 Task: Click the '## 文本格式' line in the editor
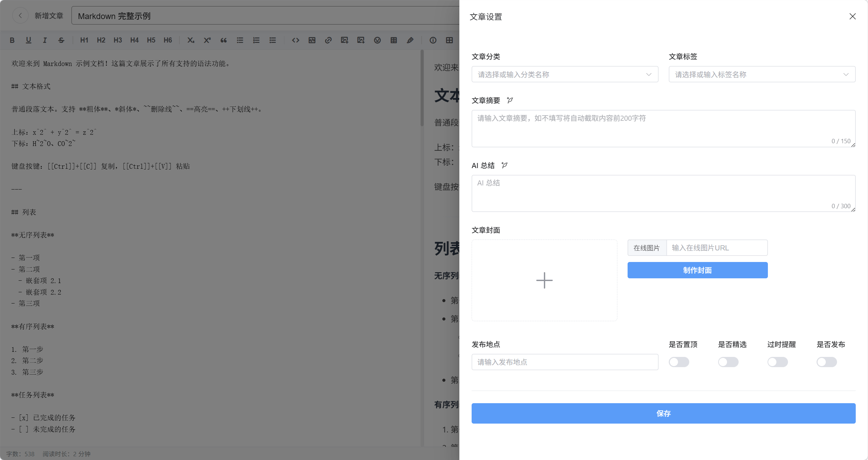[x=31, y=86]
